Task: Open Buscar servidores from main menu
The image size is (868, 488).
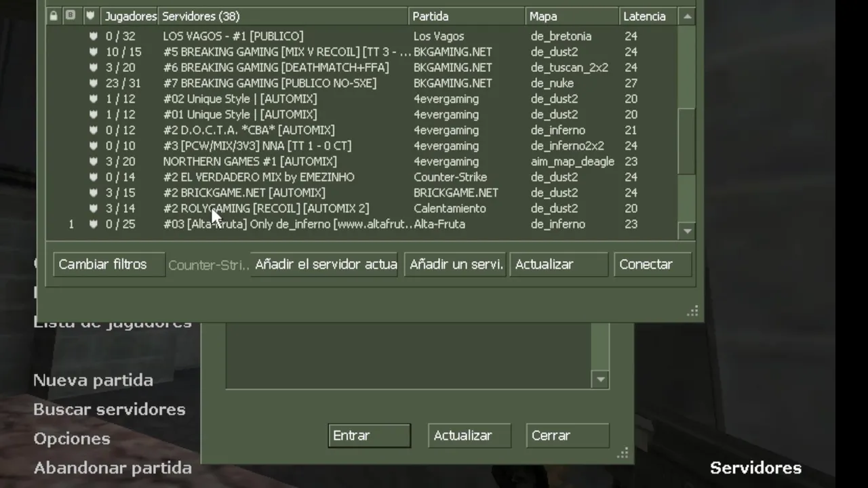Action: 109,409
